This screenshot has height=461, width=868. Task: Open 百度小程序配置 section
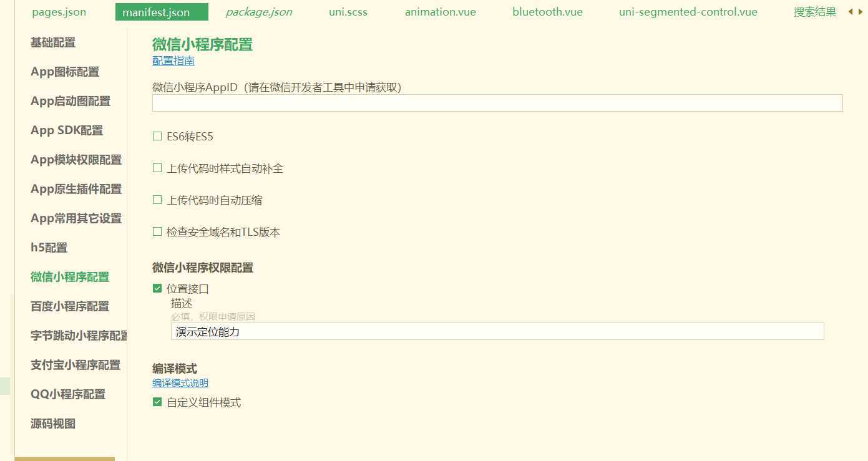tap(70, 306)
